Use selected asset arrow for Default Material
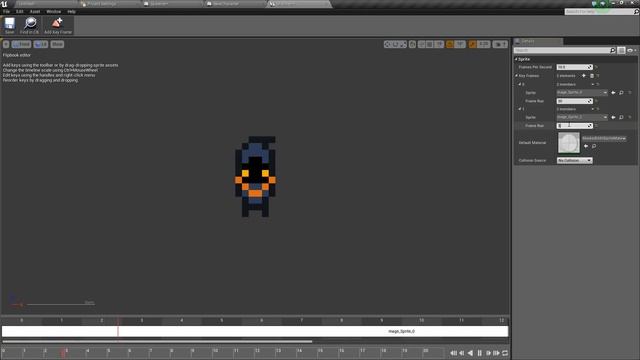The width and height of the screenshot is (640, 360). click(586, 146)
